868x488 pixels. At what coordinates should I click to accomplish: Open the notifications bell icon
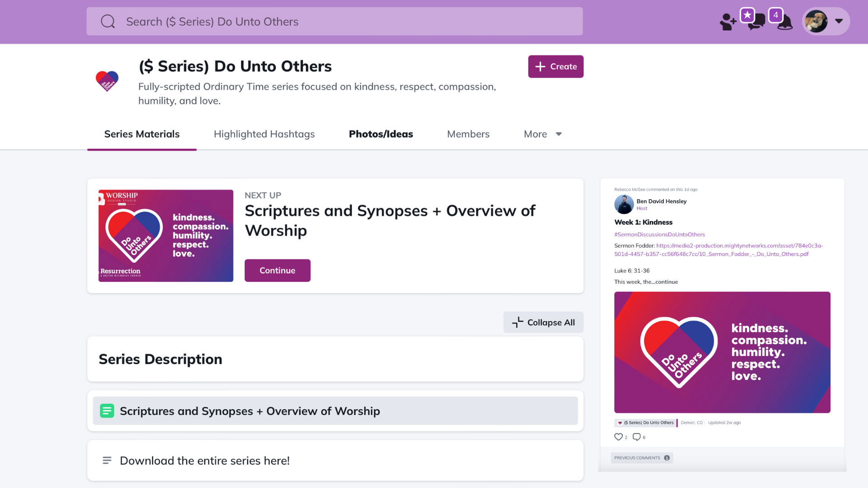coord(785,22)
